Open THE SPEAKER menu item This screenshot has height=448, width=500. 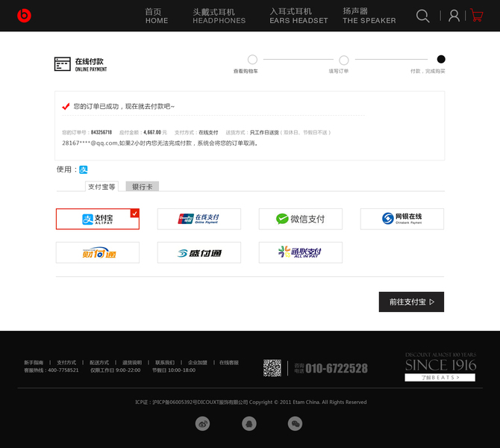pyautogui.click(x=369, y=16)
